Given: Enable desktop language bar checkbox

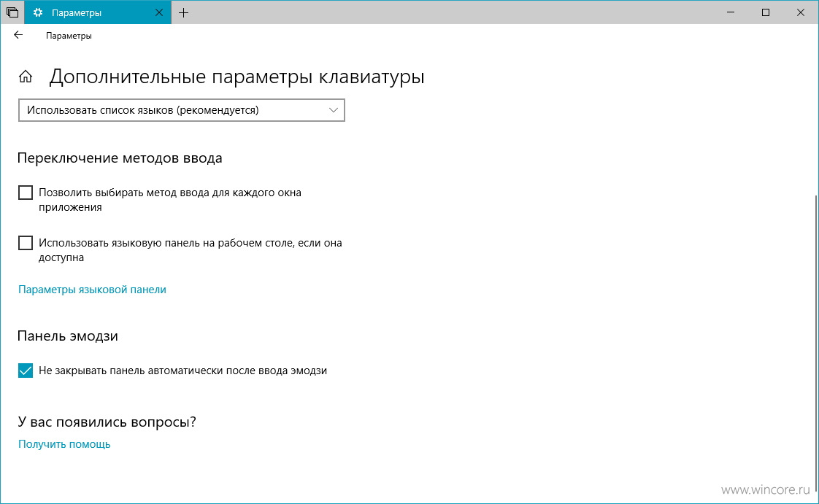Looking at the screenshot, I should [26, 243].
